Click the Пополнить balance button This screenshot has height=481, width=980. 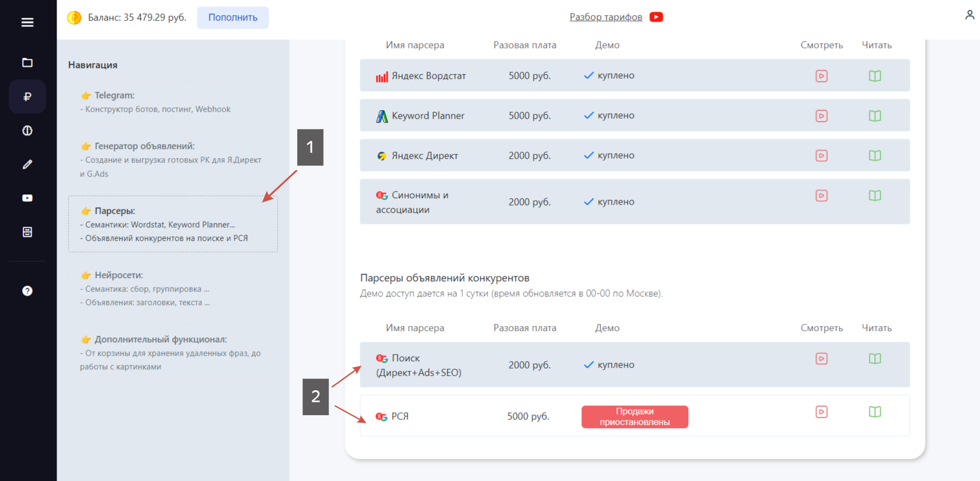pyautogui.click(x=233, y=18)
